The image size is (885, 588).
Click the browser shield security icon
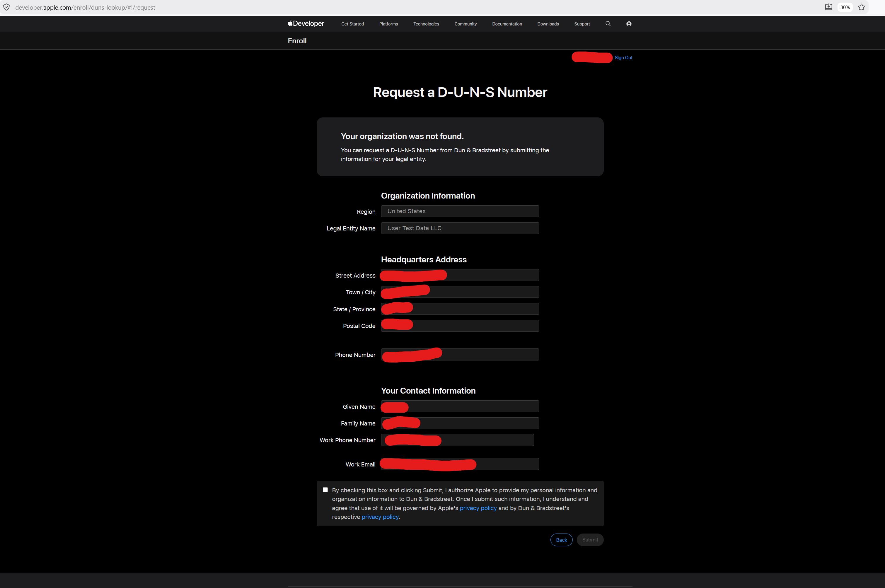point(7,7)
